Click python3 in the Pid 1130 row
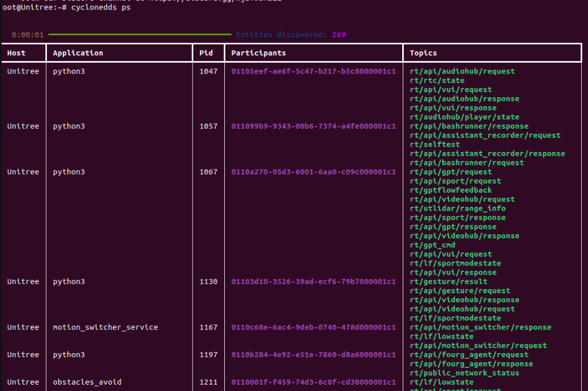 click(68, 281)
